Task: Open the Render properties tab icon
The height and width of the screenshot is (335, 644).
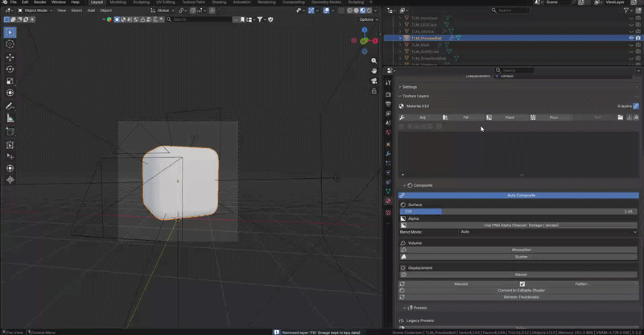Action: [388, 94]
